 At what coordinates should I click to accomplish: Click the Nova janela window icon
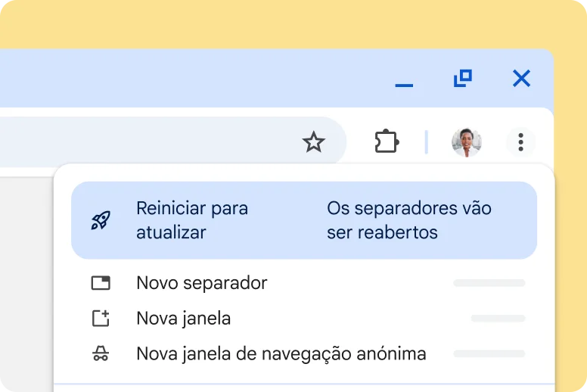(101, 318)
